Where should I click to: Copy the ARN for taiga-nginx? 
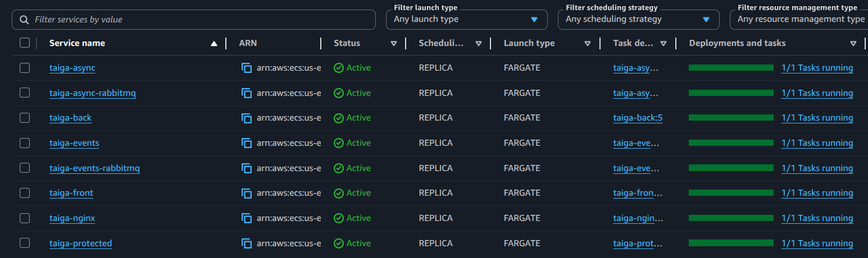coord(247,218)
